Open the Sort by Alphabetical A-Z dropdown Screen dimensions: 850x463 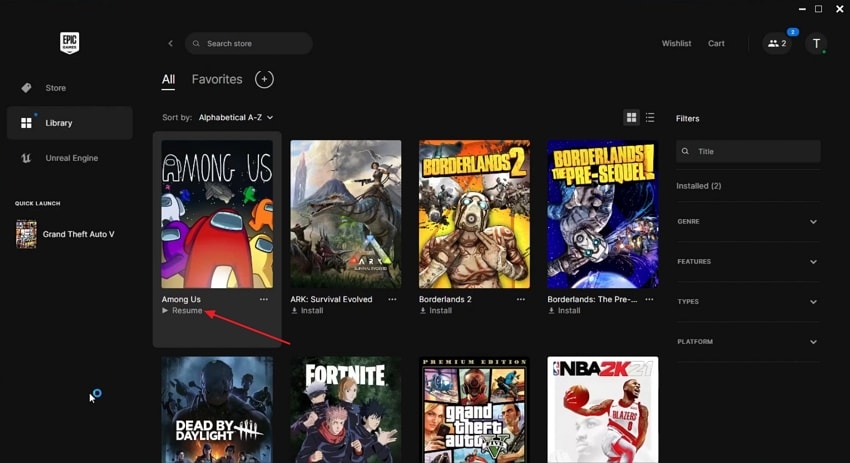pyautogui.click(x=236, y=118)
